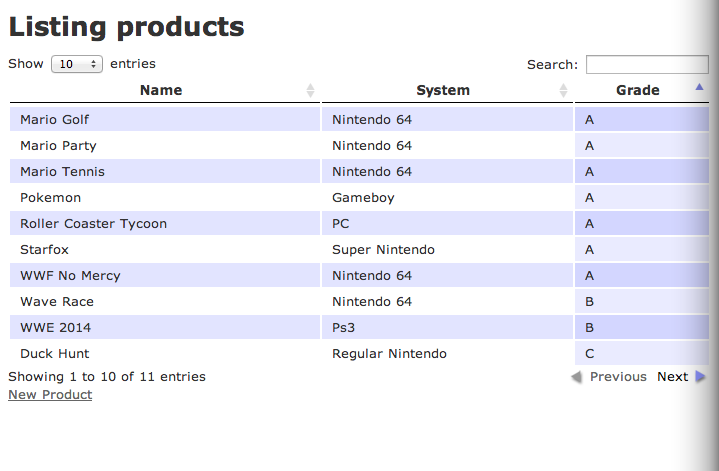Select the Mario Golf name cell
The width and height of the screenshot is (719, 471).
click(x=165, y=119)
